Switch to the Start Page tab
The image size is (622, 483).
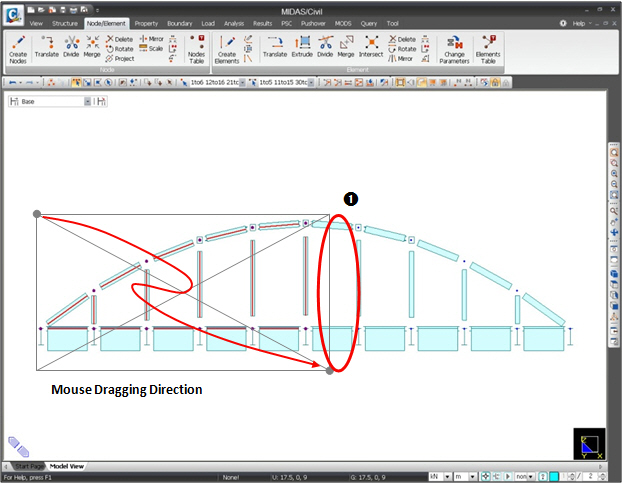[x=29, y=467]
